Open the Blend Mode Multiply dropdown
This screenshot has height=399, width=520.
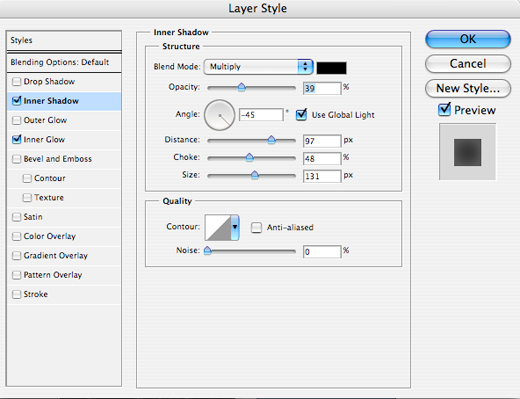tap(258, 67)
